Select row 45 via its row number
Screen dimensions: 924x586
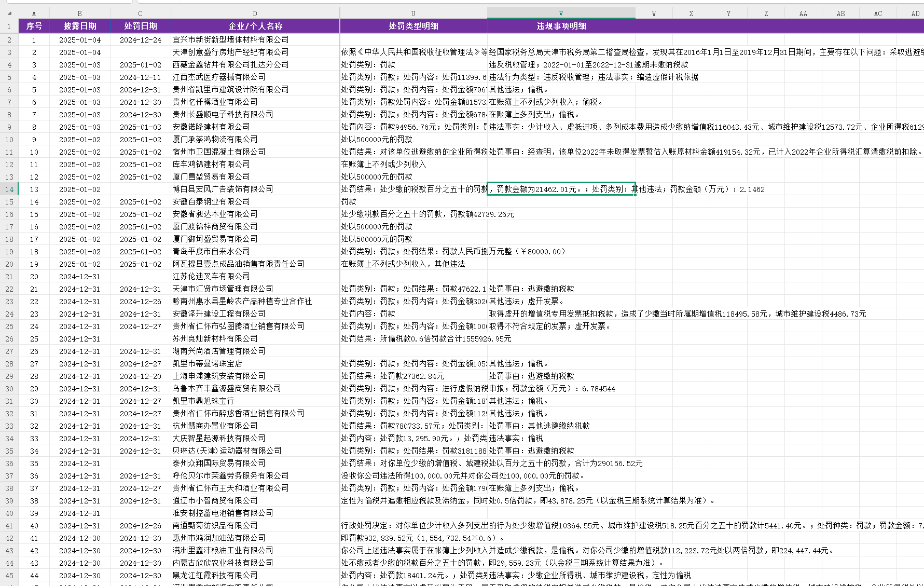(x=9, y=576)
